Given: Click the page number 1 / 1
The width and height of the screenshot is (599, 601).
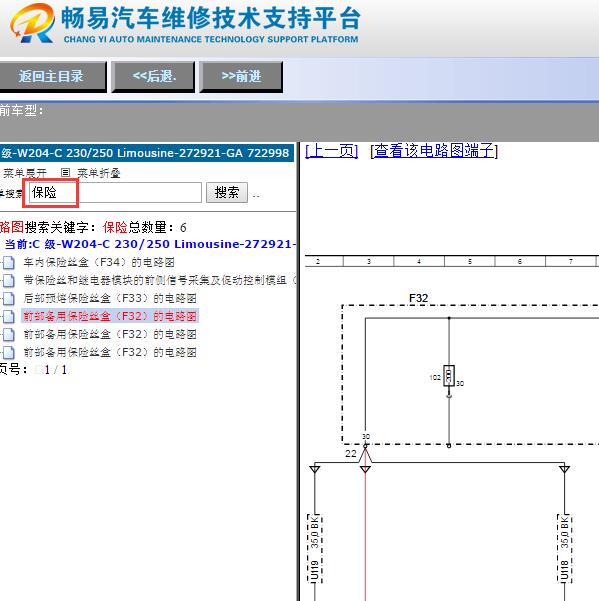Looking at the screenshot, I should coord(56,370).
